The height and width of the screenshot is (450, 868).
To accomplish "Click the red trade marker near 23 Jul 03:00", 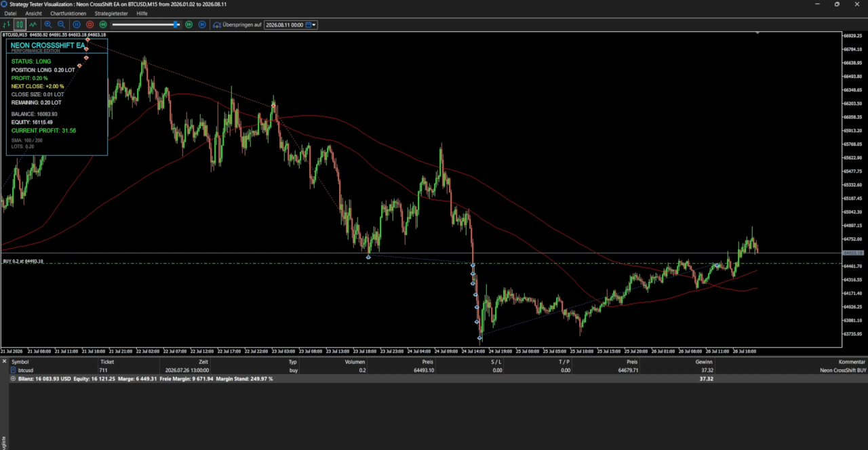I will coord(273,106).
